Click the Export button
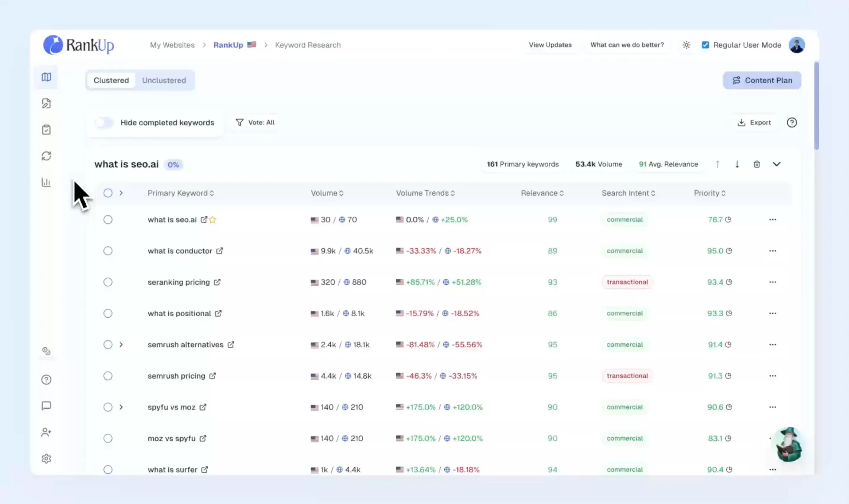 tap(754, 123)
